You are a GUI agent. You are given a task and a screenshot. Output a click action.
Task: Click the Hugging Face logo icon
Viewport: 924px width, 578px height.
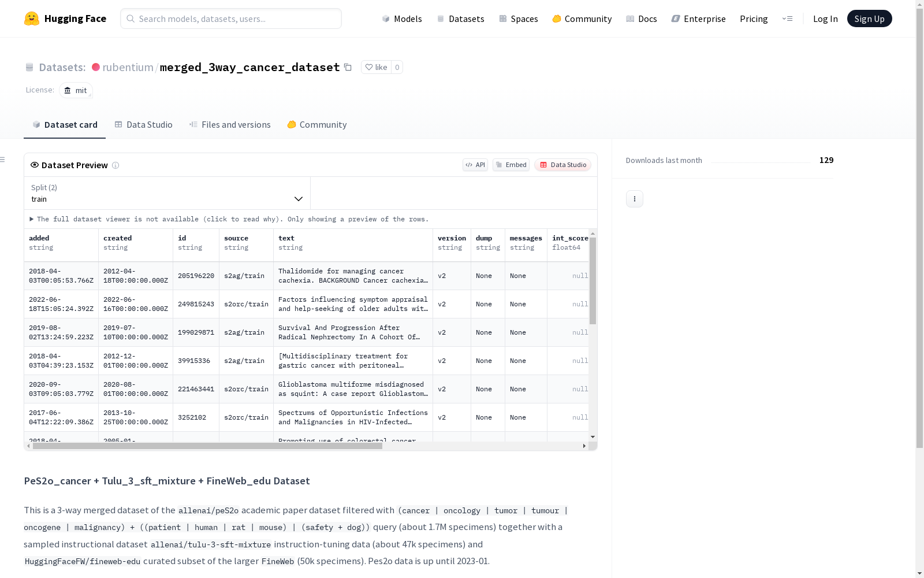32,18
